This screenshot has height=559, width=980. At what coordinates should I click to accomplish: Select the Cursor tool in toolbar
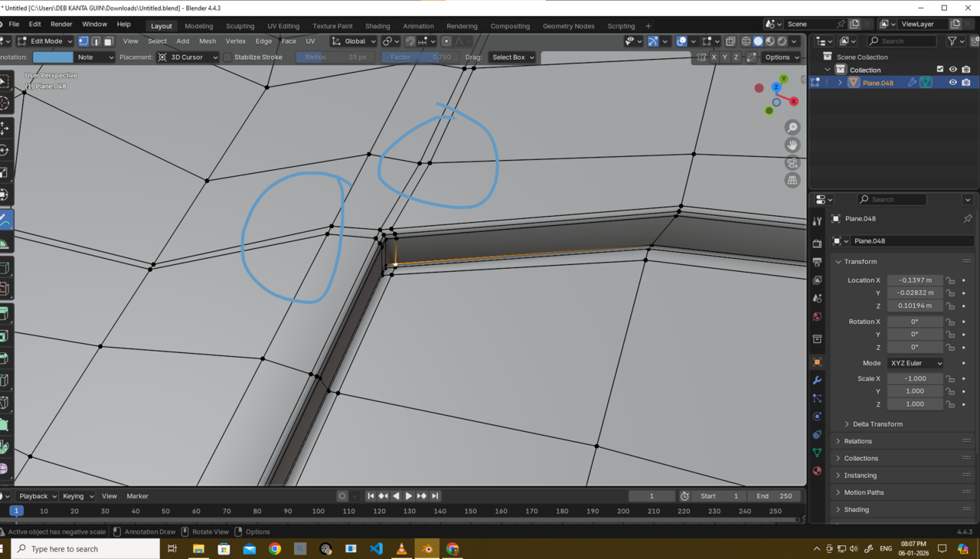pyautogui.click(x=5, y=103)
